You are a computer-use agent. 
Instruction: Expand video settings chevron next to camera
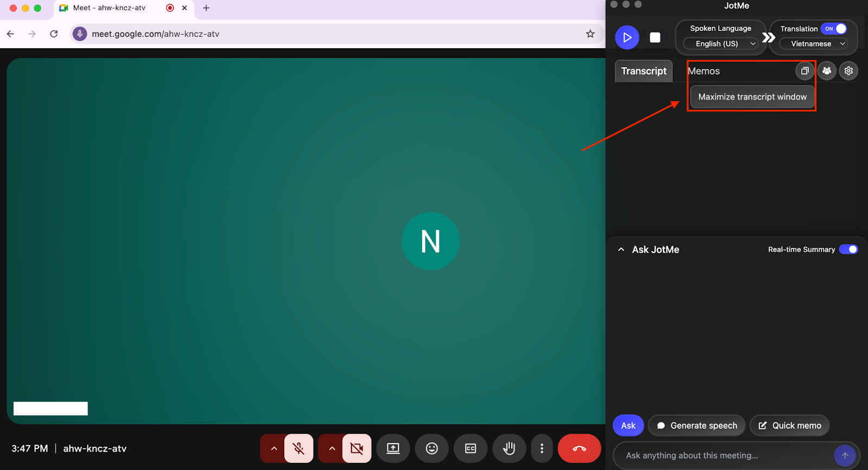(332, 448)
